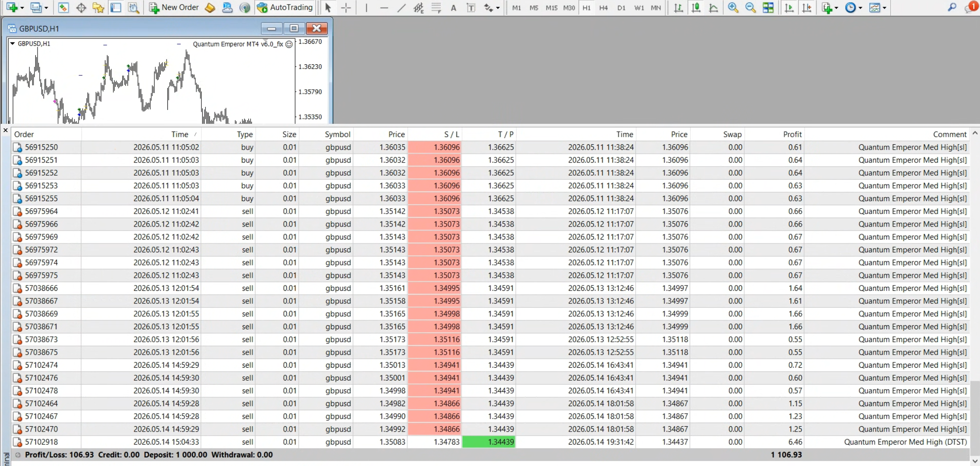
Task: Open the cloud VPS/community icon
Action: [227, 8]
